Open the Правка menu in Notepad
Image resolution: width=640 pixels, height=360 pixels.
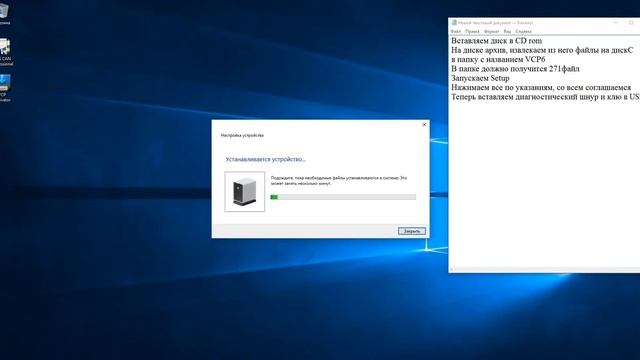(472, 31)
